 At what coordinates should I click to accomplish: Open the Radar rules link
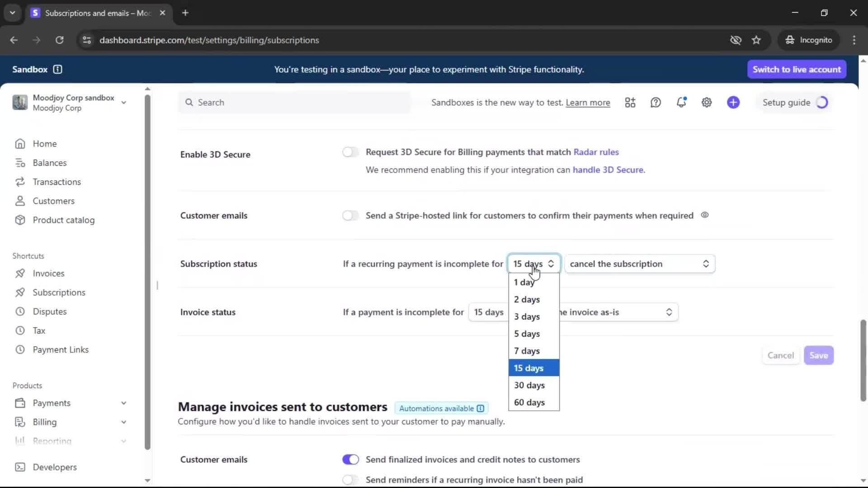click(596, 152)
